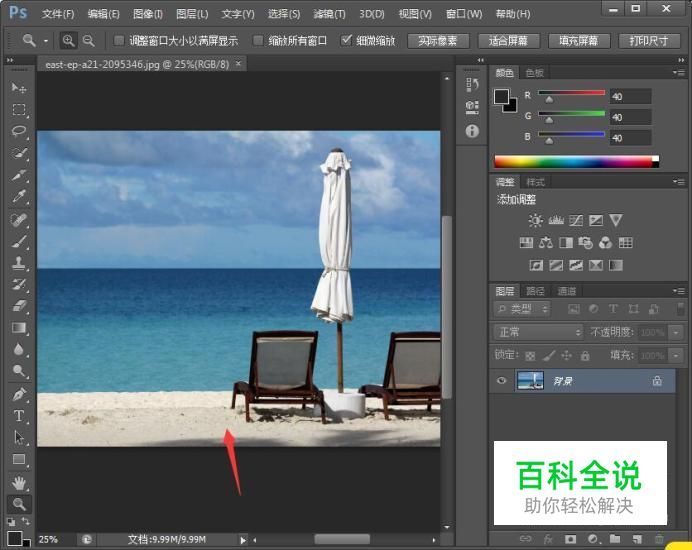Open status bar document info arrow

pos(243,540)
